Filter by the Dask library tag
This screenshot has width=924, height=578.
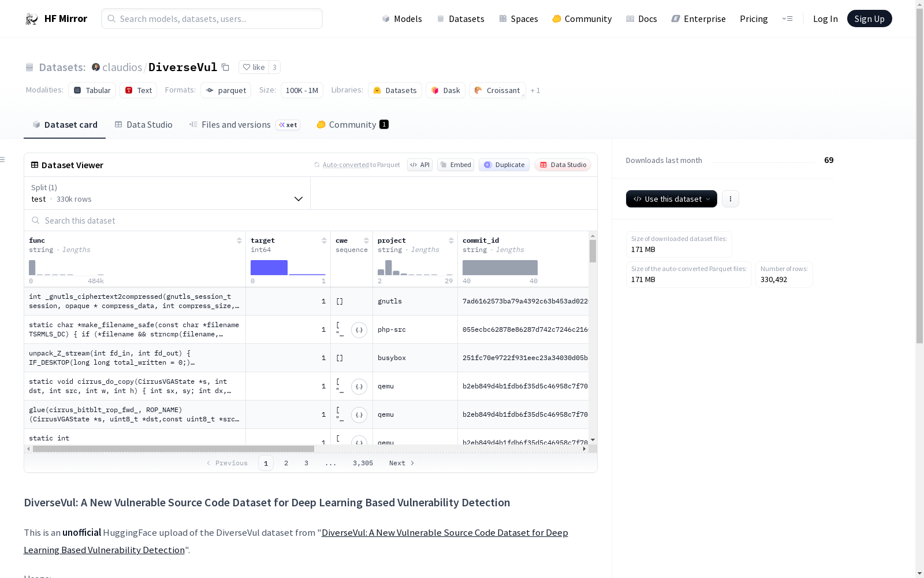coord(445,90)
